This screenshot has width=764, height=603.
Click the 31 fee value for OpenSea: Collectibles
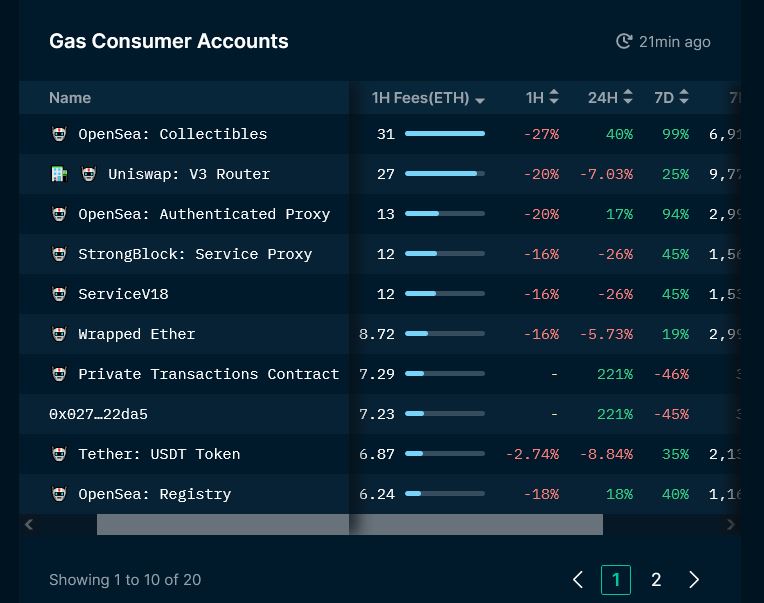[x=385, y=134]
